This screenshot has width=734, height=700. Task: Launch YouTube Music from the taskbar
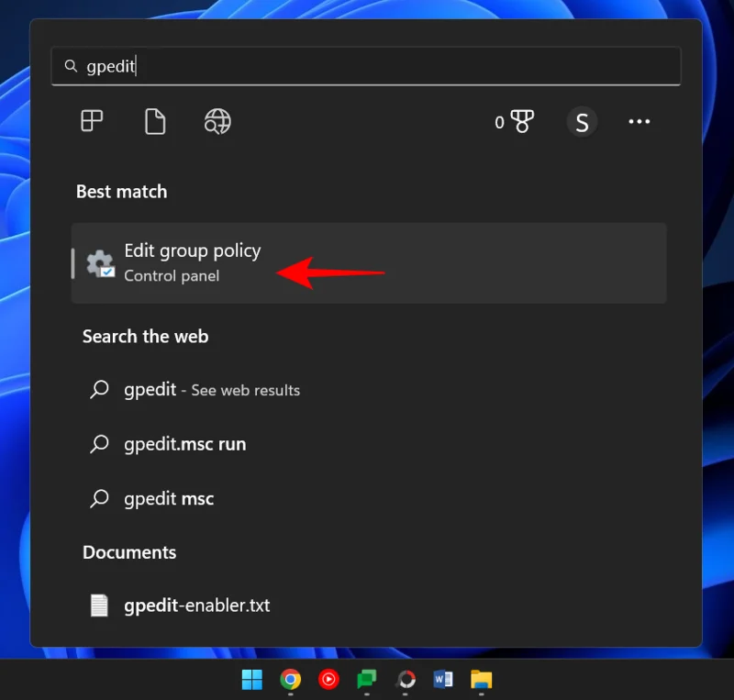click(x=328, y=680)
